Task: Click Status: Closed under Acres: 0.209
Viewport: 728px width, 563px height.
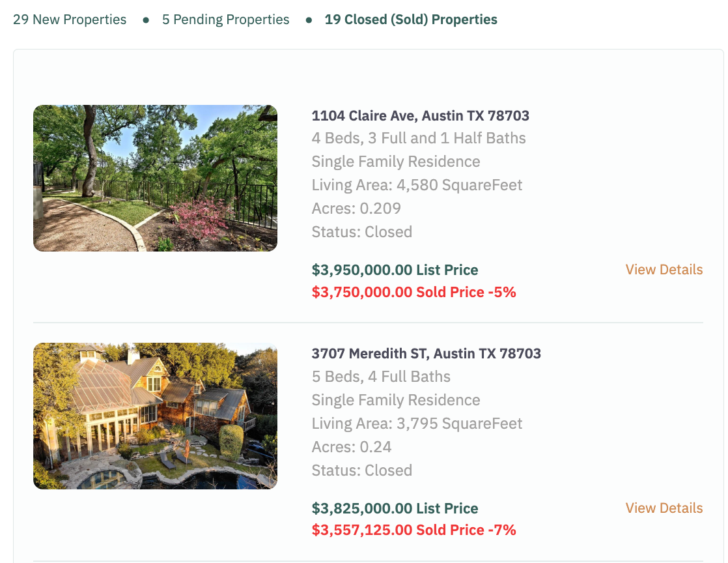Action: (x=361, y=232)
